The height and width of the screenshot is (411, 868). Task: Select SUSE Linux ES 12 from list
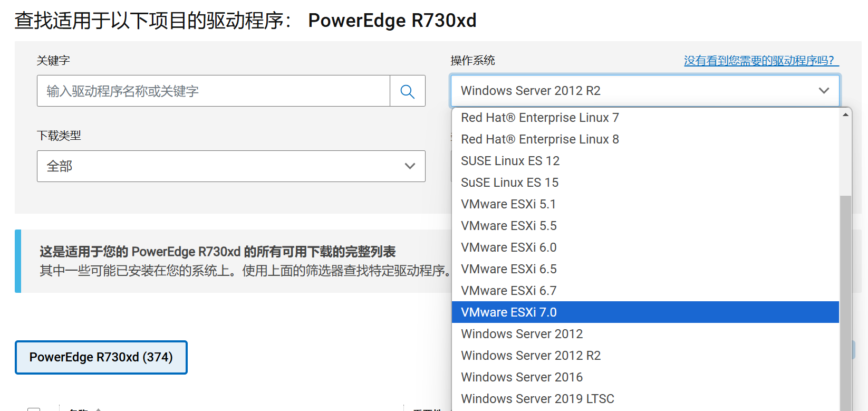tap(510, 161)
